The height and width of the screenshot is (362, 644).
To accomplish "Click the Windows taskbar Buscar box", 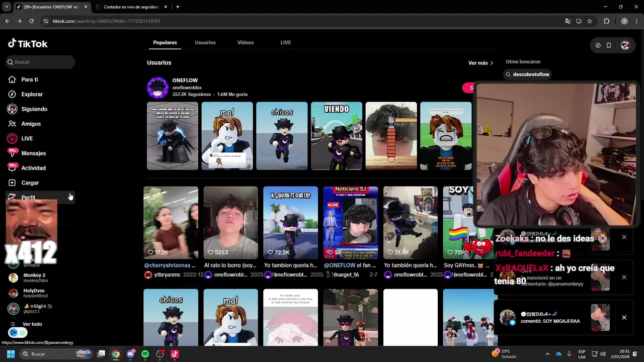I will click(57, 354).
